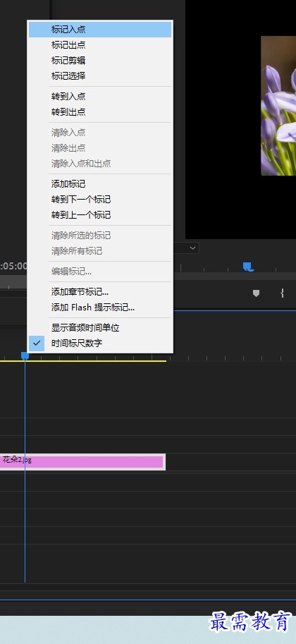Viewport: 296px width, 644px height.
Task: Choose 添加 Flash 提示标记... option
Action: coord(100,308)
